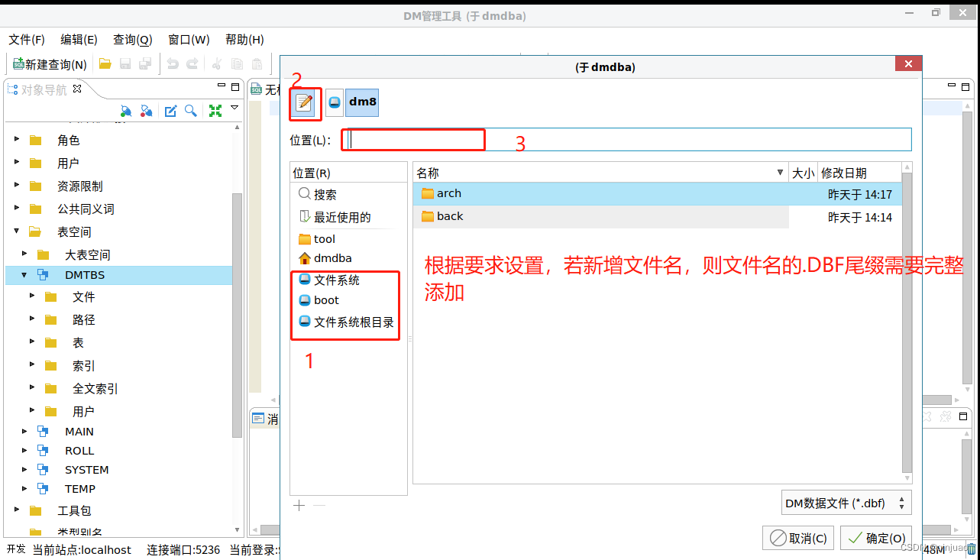Open the 帮助(H) menu
The width and height of the screenshot is (980, 560).
[244, 40]
